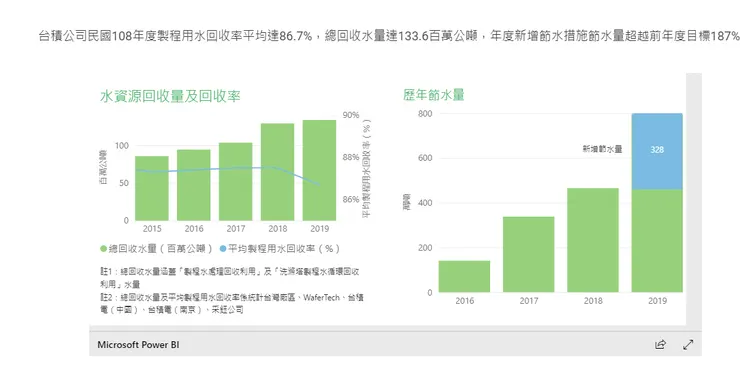
Task: Click the Microsoft Power BI label
Action: pyautogui.click(x=138, y=345)
